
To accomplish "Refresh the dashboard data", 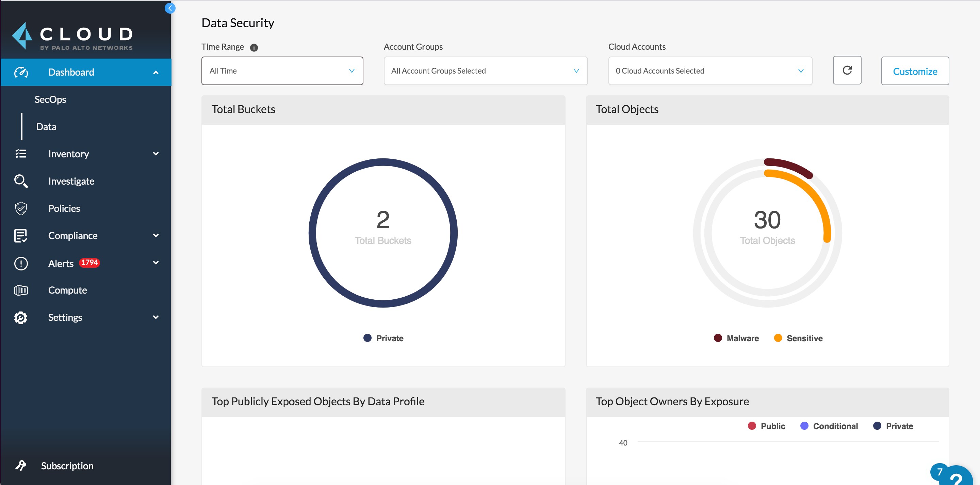I will (x=847, y=71).
